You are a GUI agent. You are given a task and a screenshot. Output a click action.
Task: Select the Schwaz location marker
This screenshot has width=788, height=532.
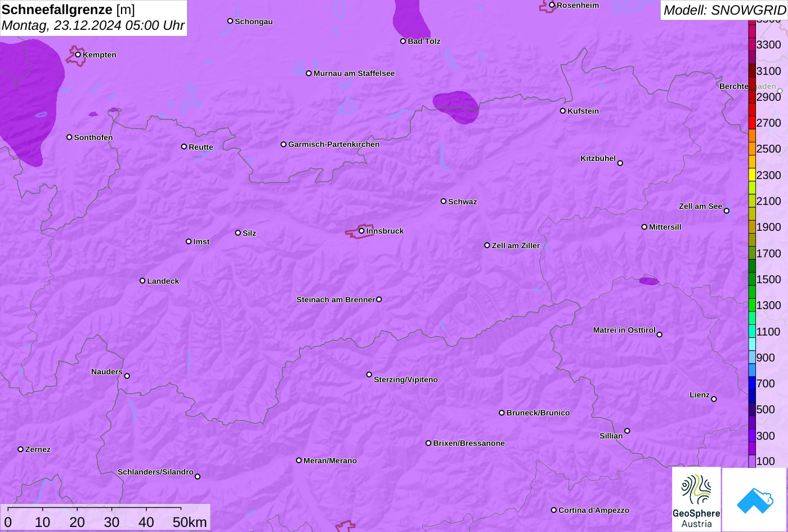pos(444,201)
